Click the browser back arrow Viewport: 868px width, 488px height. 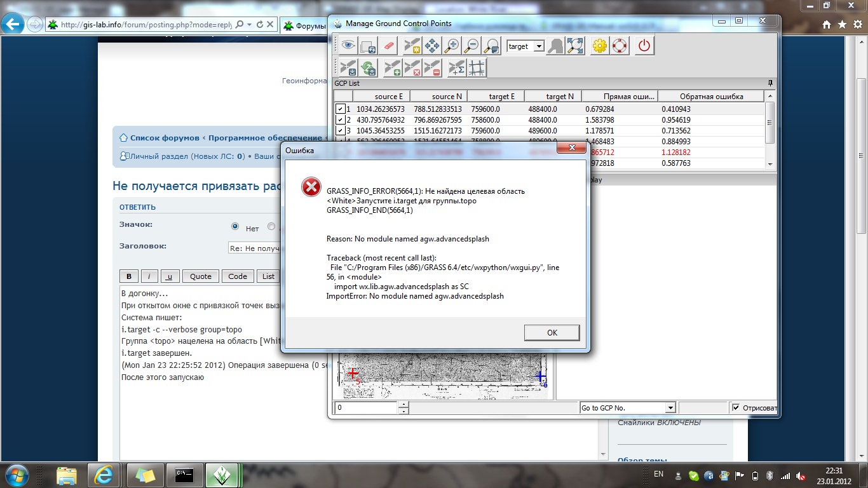[13, 25]
